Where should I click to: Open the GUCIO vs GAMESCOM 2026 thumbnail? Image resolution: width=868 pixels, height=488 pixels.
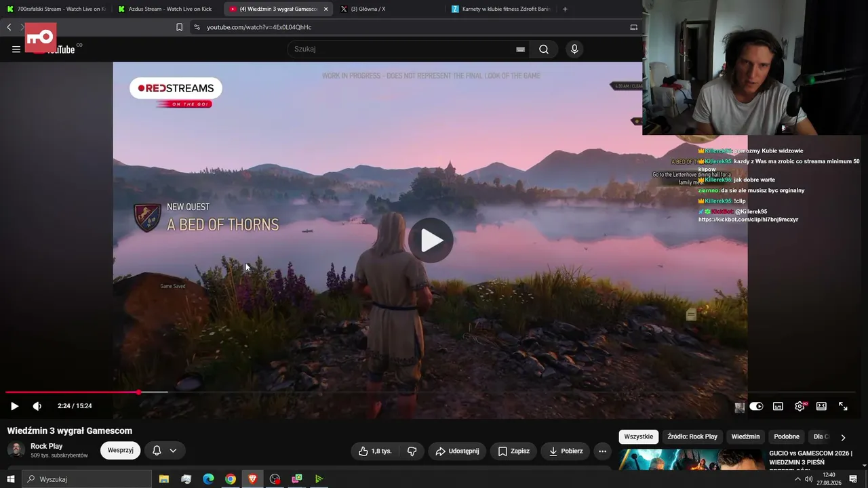pyautogui.click(x=692, y=459)
